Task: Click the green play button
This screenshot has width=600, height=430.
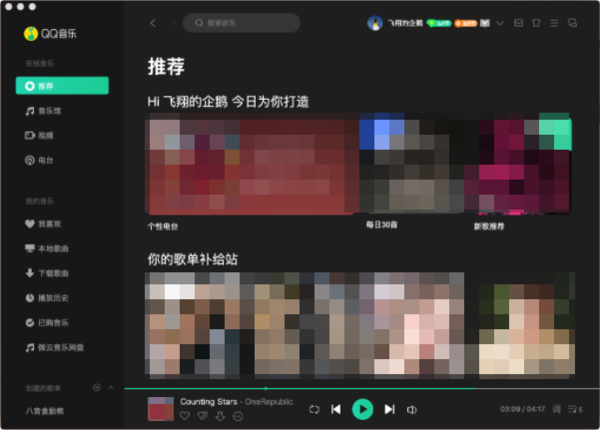Action: (x=362, y=409)
